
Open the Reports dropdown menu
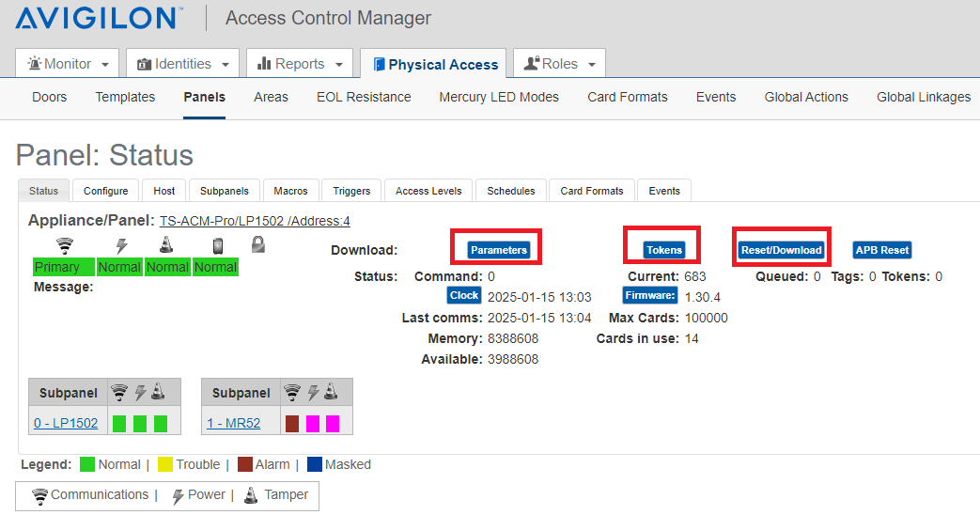tap(299, 64)
